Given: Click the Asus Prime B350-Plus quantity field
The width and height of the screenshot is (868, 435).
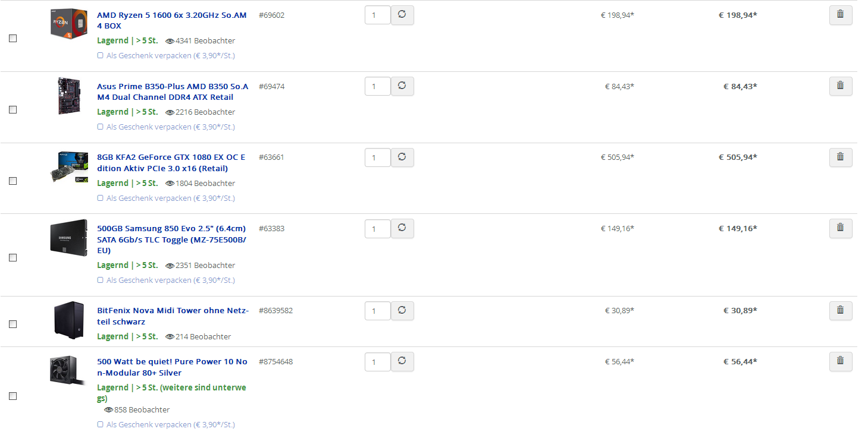Looking at the screenshot, I should 377,86.
